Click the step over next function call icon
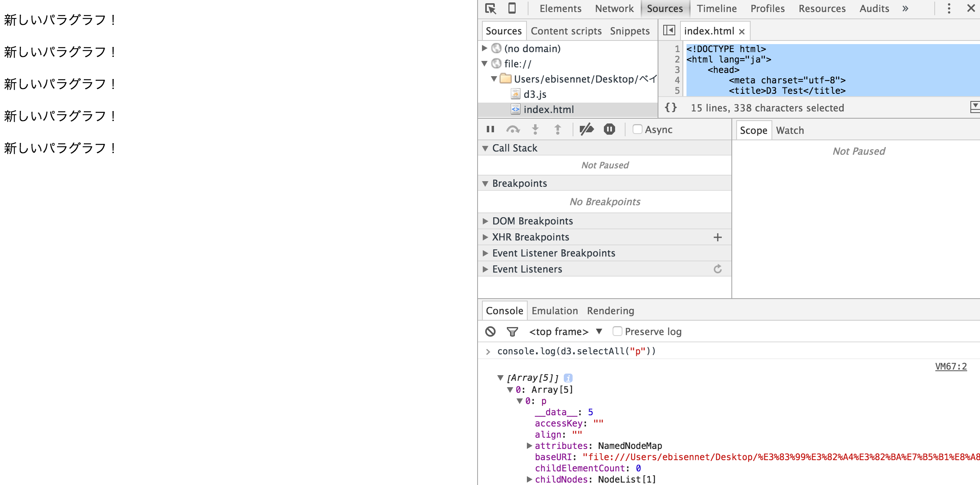The height and width of the screenshot is (485, 980). (x=513, y=129)
